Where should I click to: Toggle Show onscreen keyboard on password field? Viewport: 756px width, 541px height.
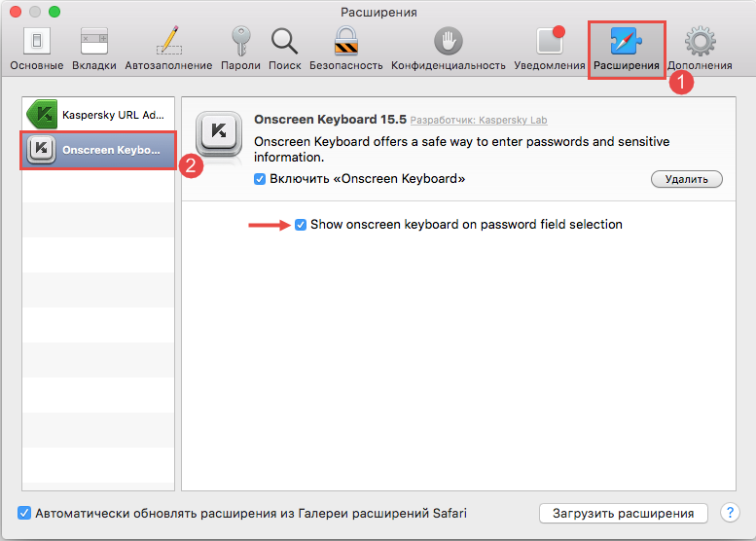[x=301, y=225]
